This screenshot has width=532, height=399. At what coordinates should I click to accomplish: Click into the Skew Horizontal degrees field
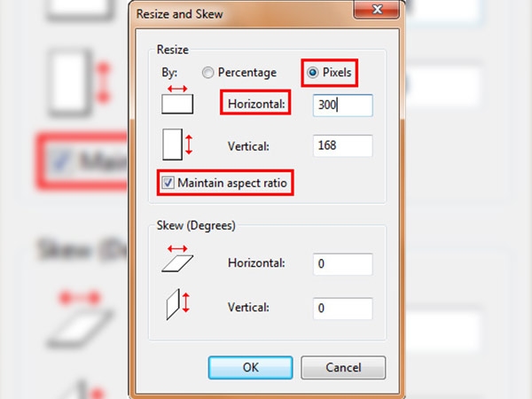click(x=342, y=264)
